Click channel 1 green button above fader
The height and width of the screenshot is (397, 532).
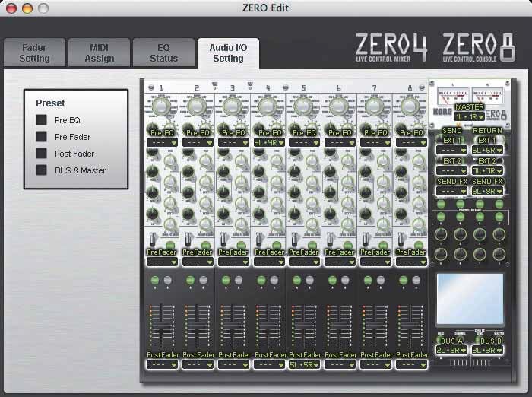pyautogui.click(x=155, y=280)
